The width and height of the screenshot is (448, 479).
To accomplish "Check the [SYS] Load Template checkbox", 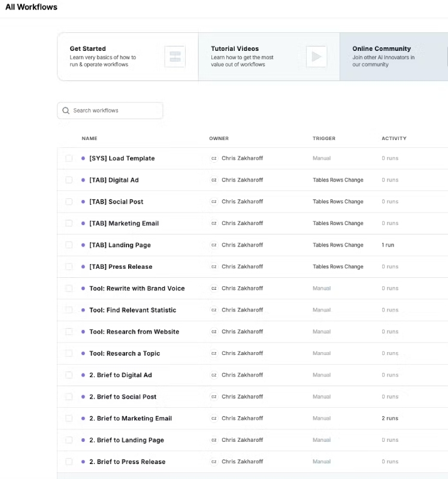I will tap(69, 158).
